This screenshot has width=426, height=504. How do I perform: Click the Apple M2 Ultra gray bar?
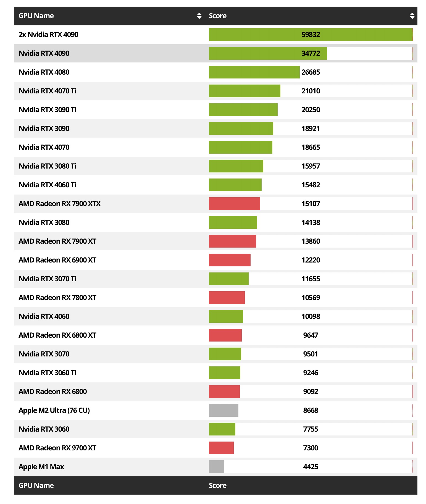(x=223, y=410)
